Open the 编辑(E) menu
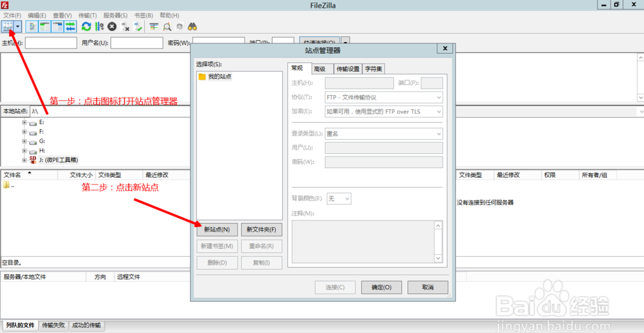 pos(37,16)
